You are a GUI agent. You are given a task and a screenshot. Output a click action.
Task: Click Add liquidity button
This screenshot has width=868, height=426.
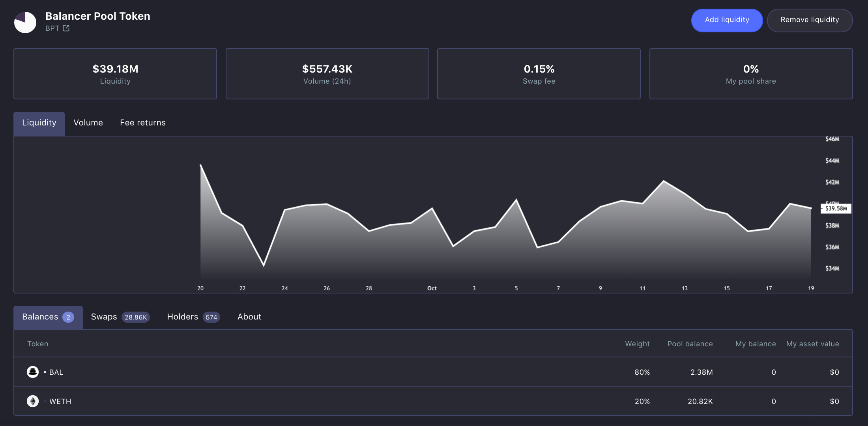727,20
